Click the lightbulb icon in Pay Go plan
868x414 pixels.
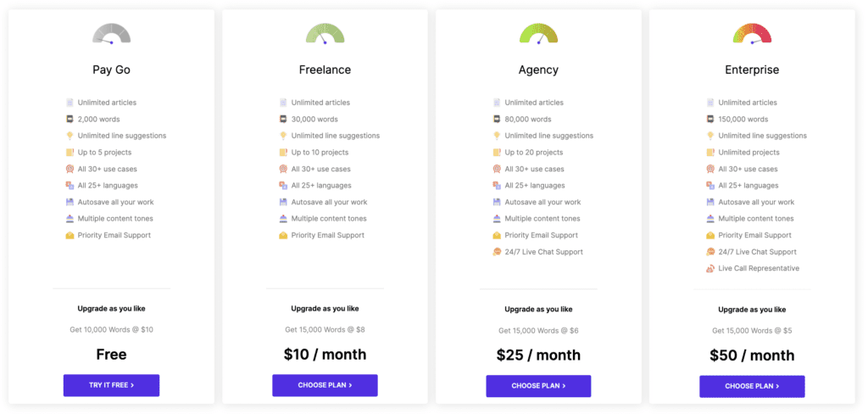coord(70,136)
